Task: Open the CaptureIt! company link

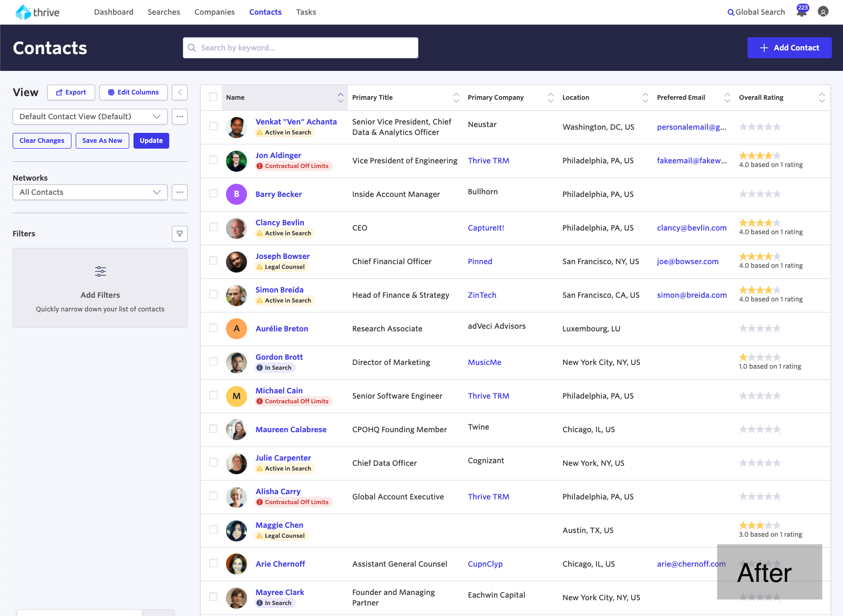Action: click(x=486, y=228)
